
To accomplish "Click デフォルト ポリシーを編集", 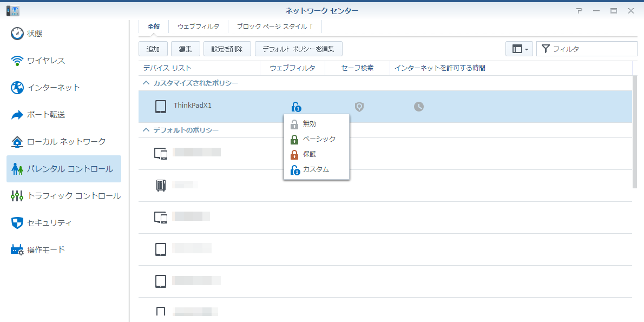I will (x=299, y=48).
